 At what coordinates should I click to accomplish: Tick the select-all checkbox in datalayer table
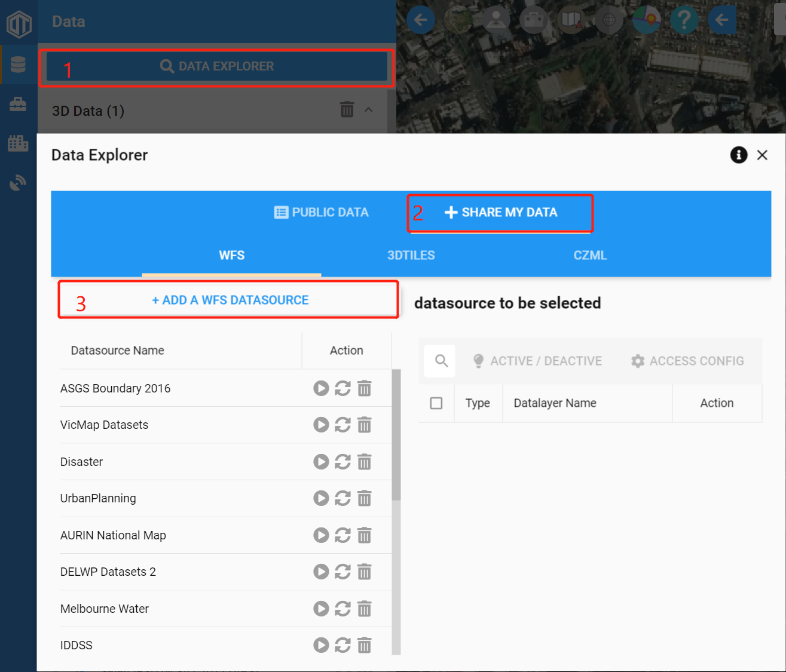coord(436,403)
